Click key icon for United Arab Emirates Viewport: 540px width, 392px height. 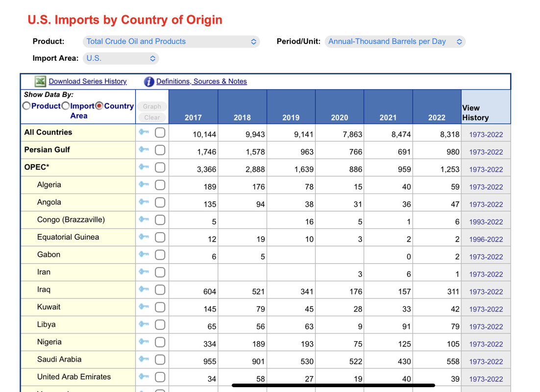pos(144,376)
